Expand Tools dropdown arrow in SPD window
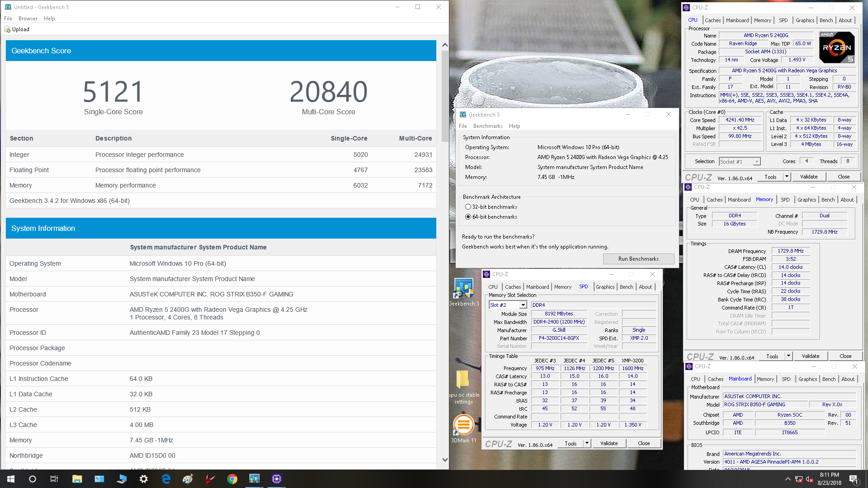Image resolution: width=868 pixels, height=488 pixels. point(587,443)
